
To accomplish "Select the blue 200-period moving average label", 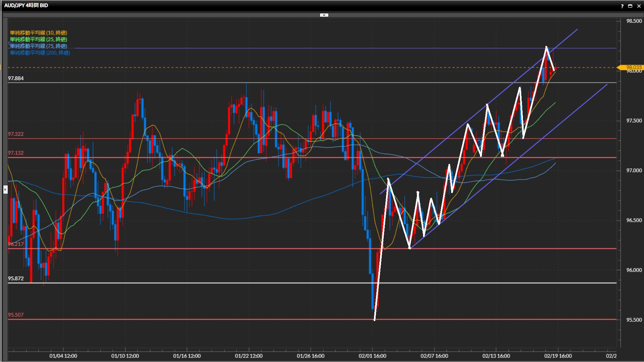I will coord(40,53).
